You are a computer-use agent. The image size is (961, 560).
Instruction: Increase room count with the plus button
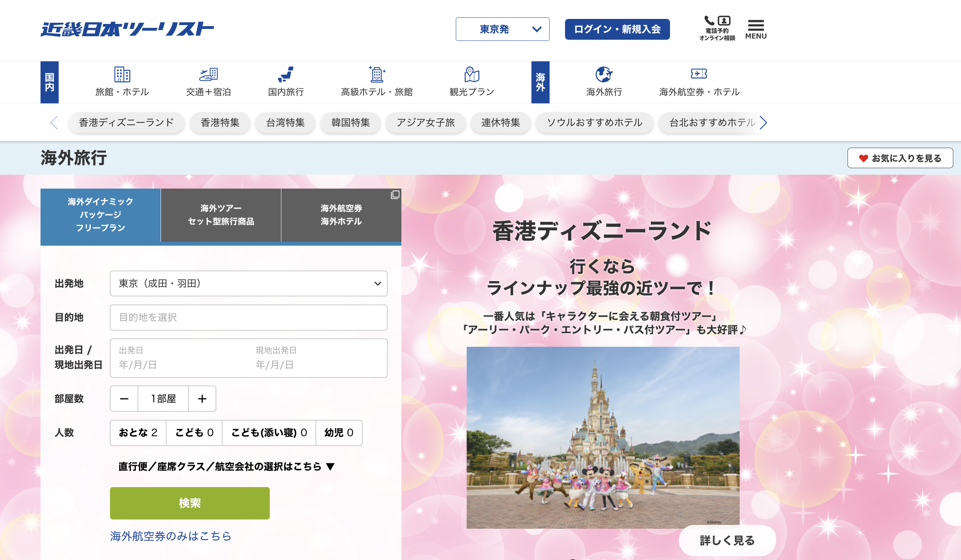point(202,399)
